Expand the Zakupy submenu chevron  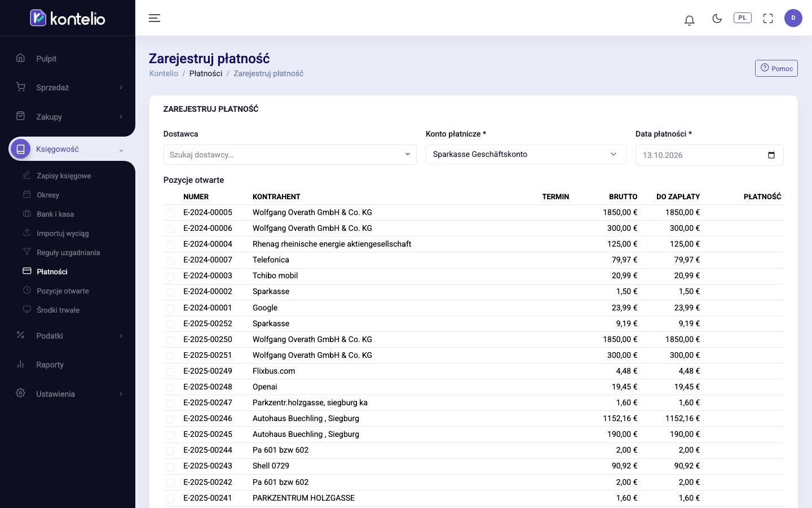[x=121, y=117]
